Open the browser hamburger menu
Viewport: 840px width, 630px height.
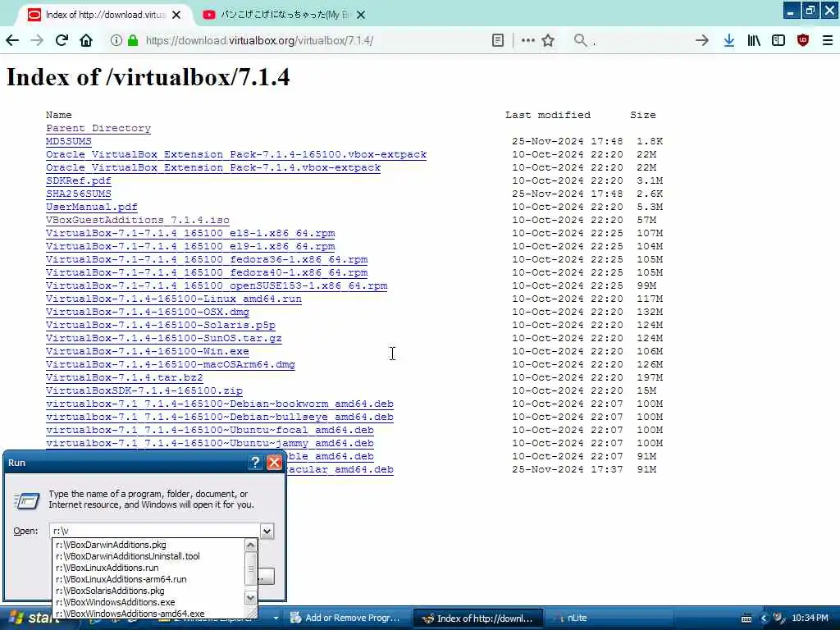[x=827, y=40]
